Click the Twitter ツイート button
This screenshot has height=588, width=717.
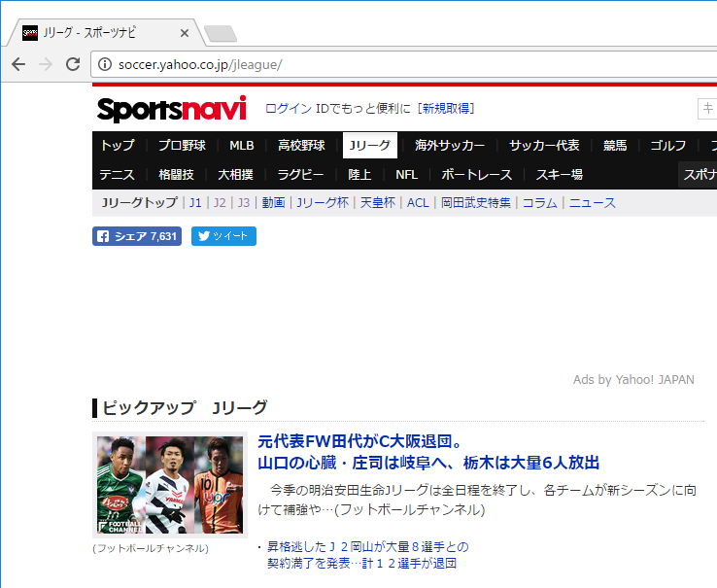pos(223,236)
